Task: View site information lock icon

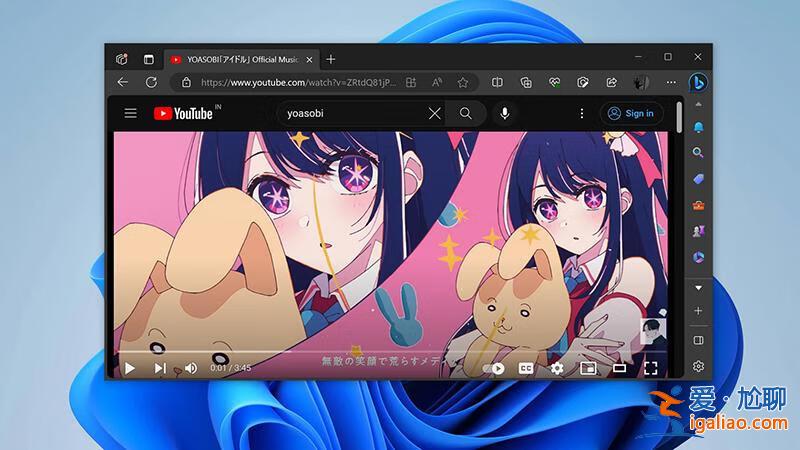Action: tap(186, 82)
